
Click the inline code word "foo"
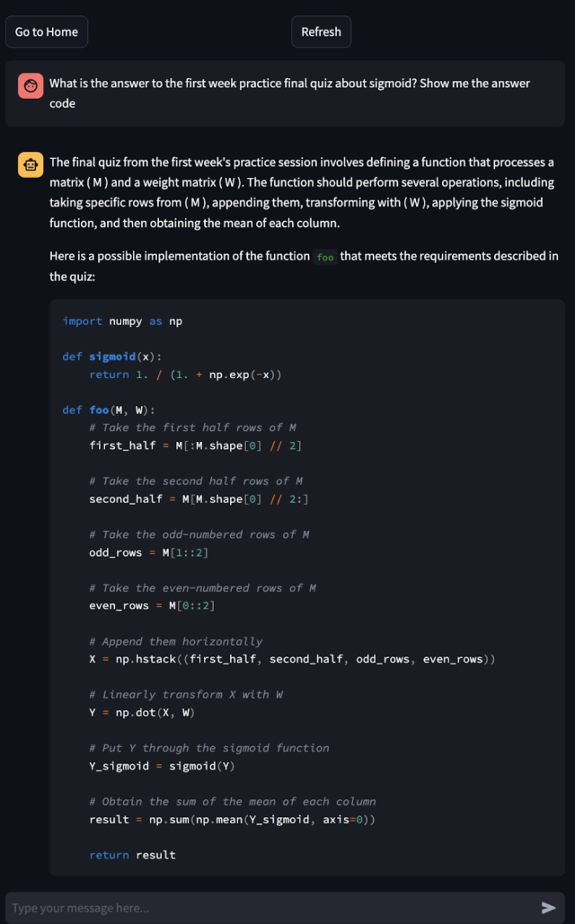click(324, 257)
